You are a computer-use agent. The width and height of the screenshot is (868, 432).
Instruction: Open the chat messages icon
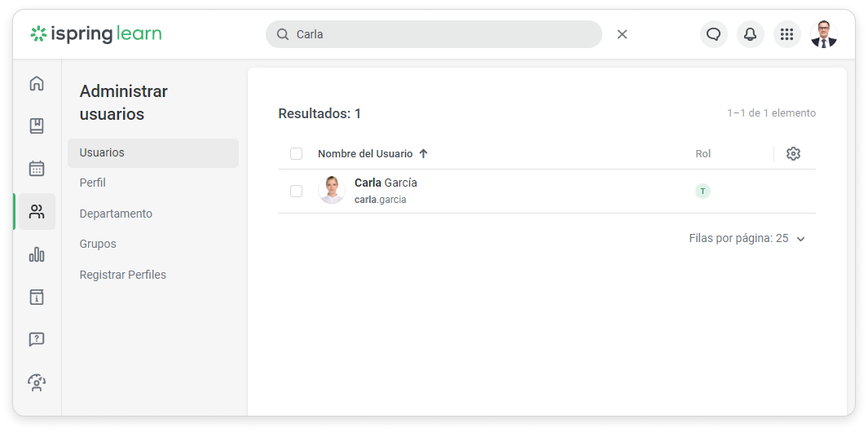tap(713, 34)
